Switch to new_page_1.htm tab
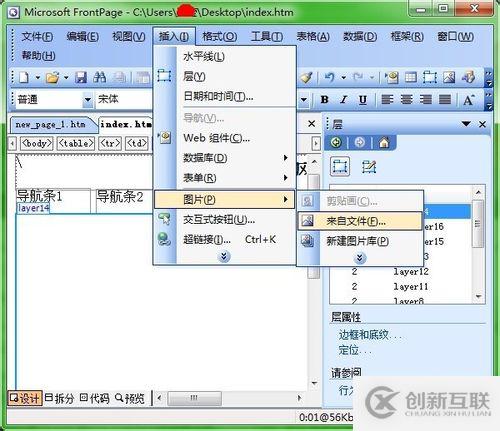This screenshot has height=431, width=500. [51, 125]
